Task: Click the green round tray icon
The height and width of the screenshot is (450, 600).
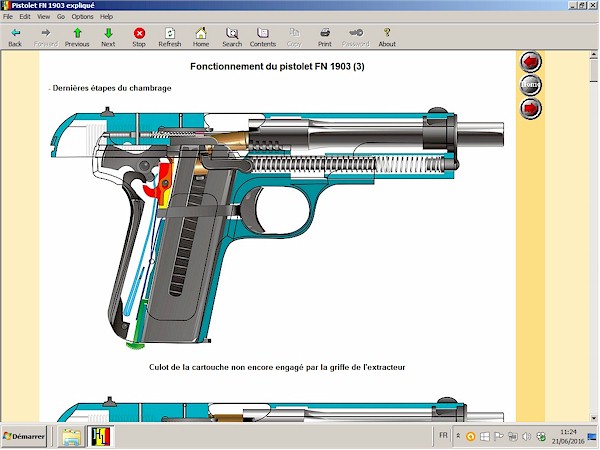Action: click(541, 436)
